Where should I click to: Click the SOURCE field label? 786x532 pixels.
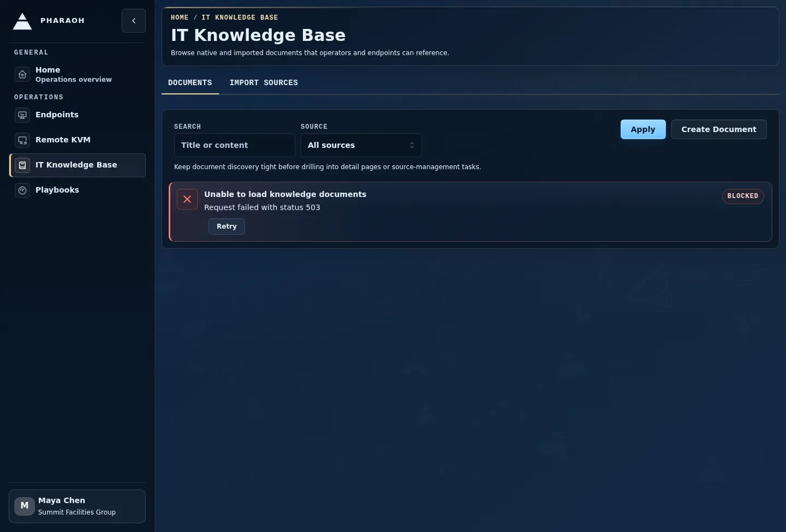pyautogui.click(x=314, y=127)
